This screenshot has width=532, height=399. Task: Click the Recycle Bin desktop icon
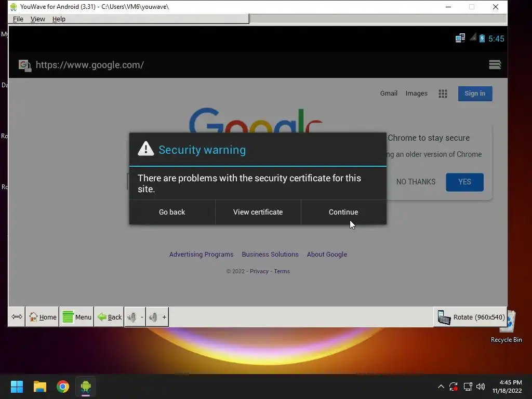(x=507, y=327)
